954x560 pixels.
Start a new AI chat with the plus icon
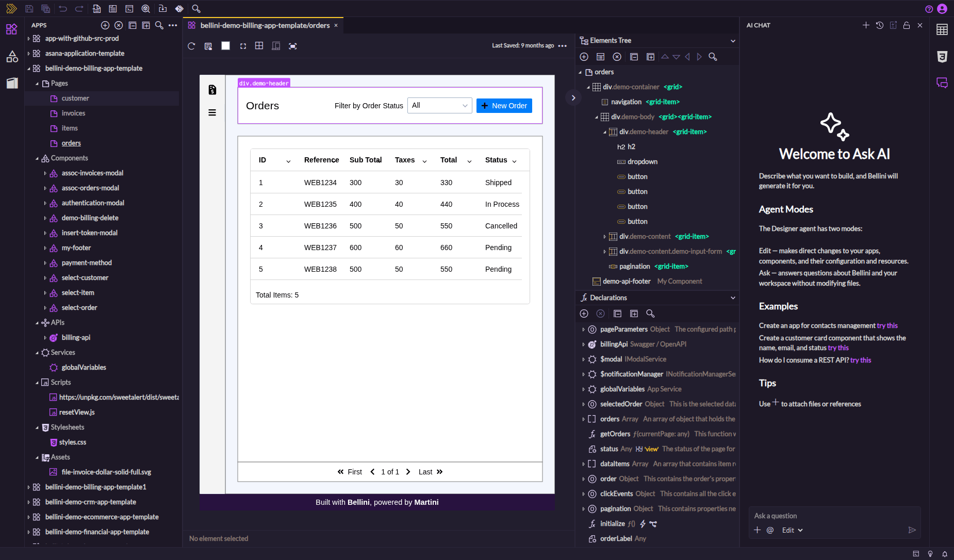pos(866,25)
